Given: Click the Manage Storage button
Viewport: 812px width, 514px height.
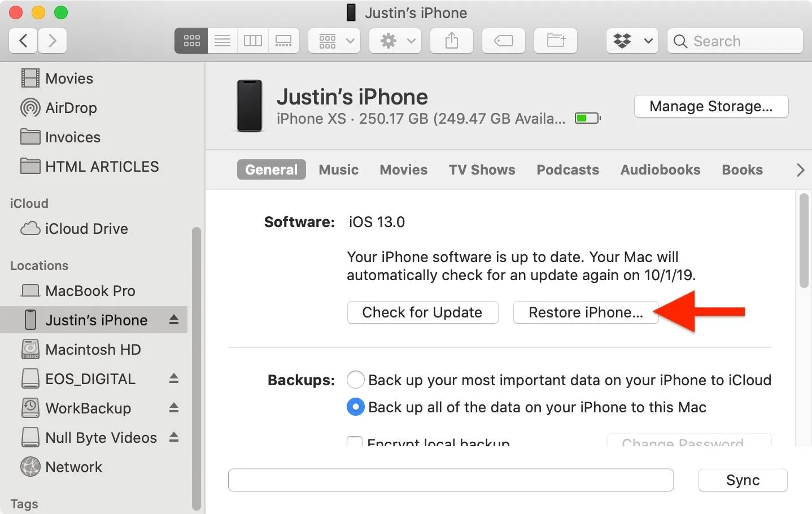Looking at the screenshot, I should [x=711, y=106].
